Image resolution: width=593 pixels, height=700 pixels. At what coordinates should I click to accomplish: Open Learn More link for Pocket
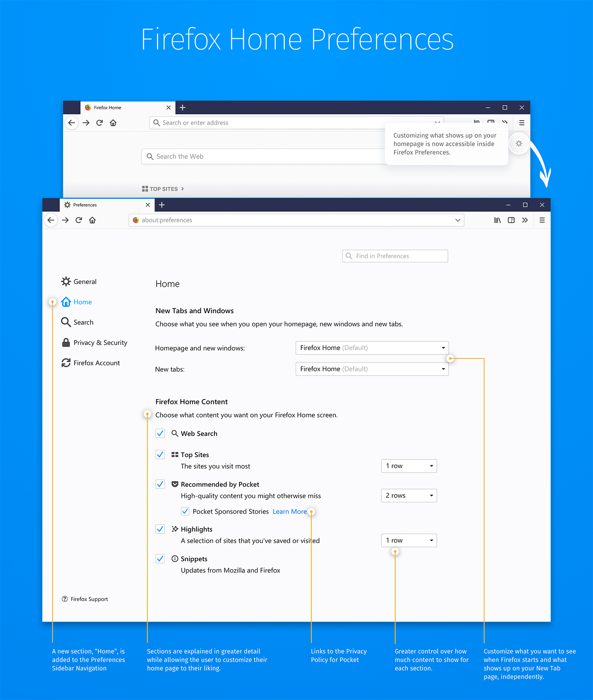pyautogui.click(x=290, y=512)
